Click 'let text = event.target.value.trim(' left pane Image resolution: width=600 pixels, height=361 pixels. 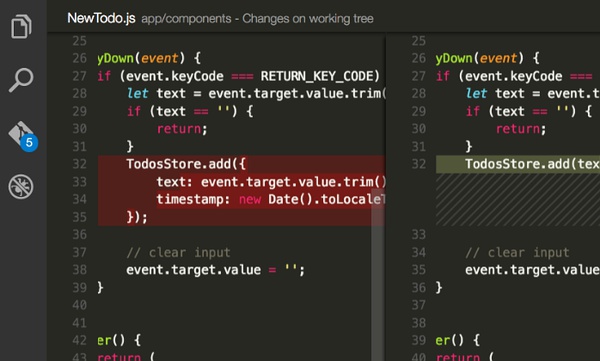pos(256,93)
